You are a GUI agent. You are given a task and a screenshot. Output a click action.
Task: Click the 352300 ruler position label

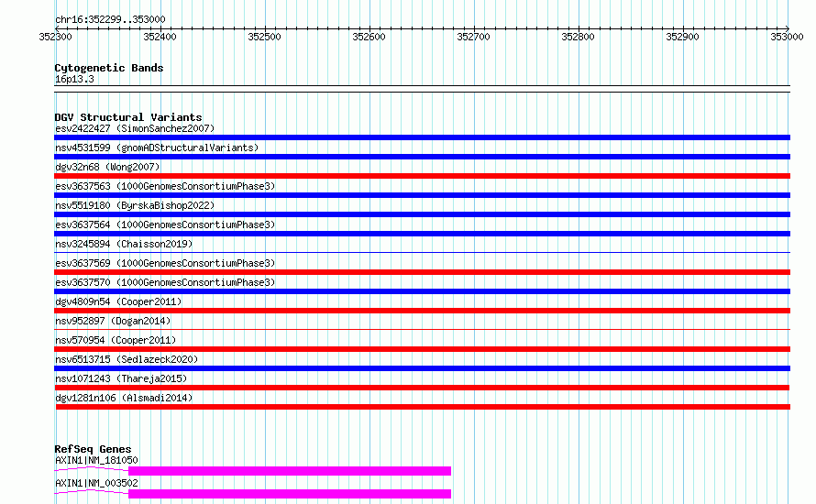[55, 37]
